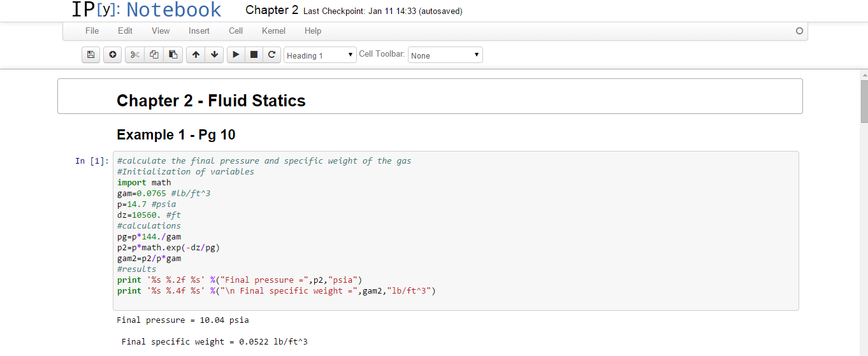Viewport: 868px width, 356px height.
Task: Click the IPython Notebook logo
Action: tap(146, 10)
